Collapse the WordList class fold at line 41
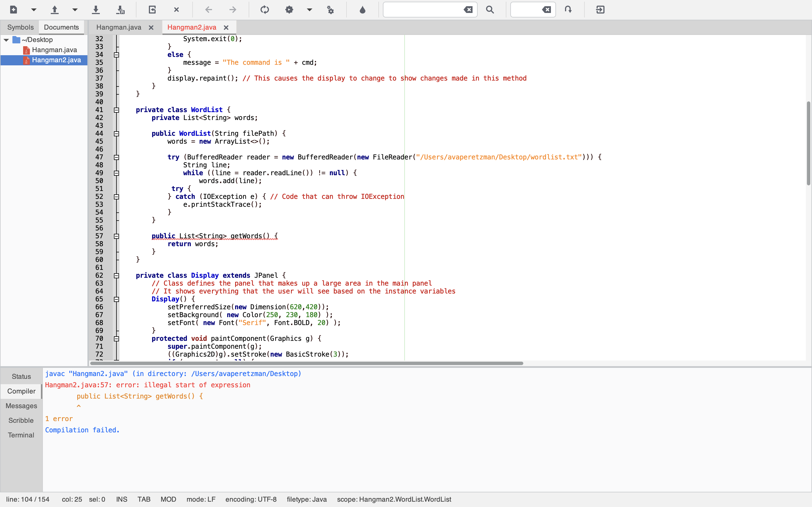Screen dimensions: 812x507 pyautogui.click(x=116, y=110)
